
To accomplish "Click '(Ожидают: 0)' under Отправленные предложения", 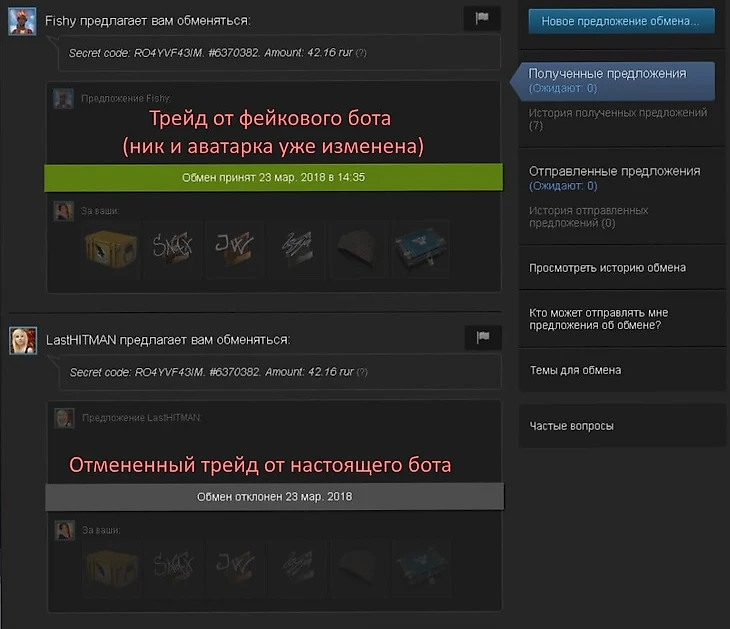I will point(562,186).
